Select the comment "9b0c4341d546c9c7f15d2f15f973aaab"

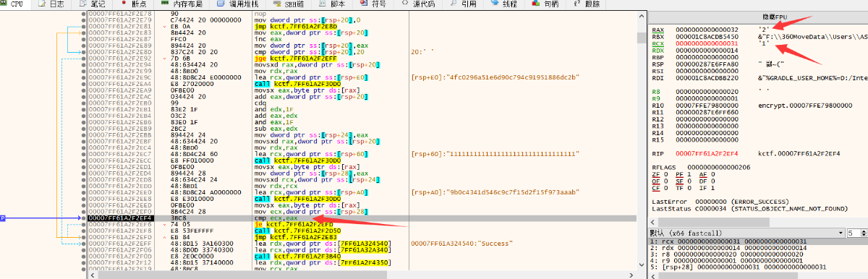[x=495, y=192]
